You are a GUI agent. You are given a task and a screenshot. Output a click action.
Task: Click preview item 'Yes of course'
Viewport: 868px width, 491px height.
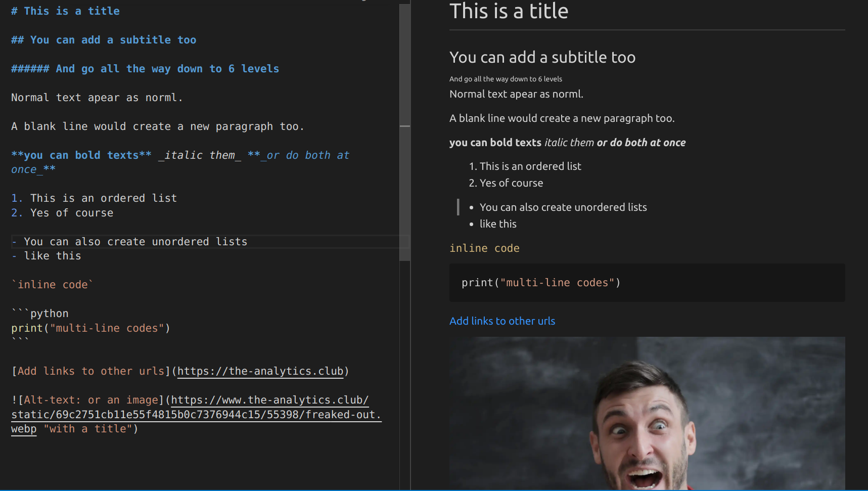click(x=511, y=183)
